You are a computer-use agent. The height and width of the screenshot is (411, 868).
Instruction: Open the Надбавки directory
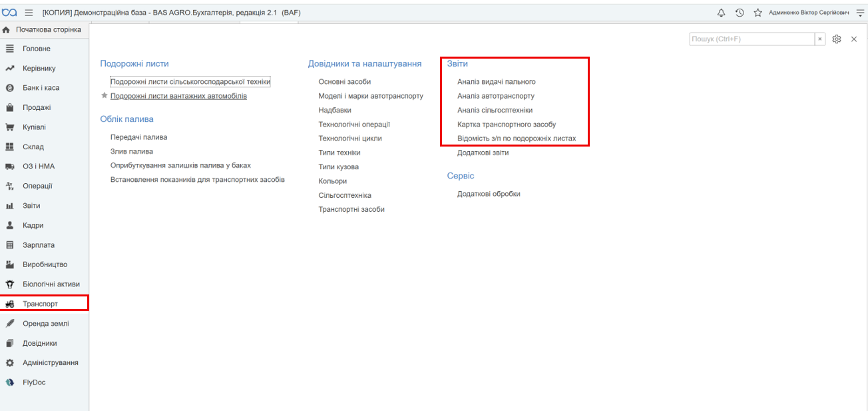[x=335, y=110]
